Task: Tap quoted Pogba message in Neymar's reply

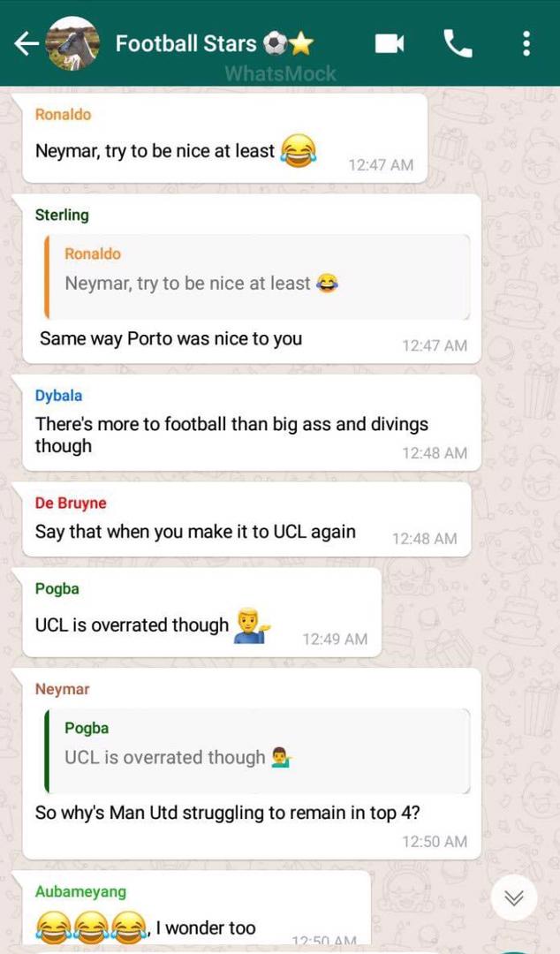Action: (x=258, y=751)
